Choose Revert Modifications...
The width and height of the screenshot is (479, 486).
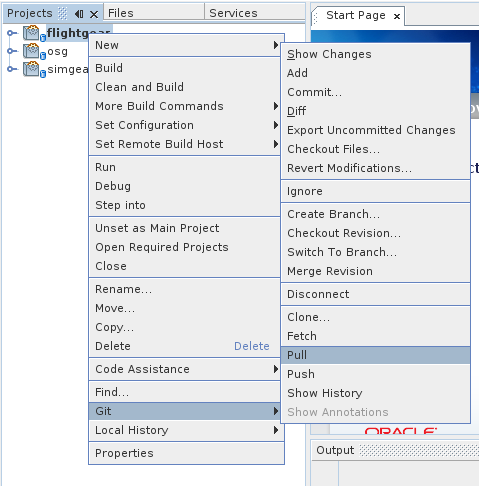click(x=376, y=168)
